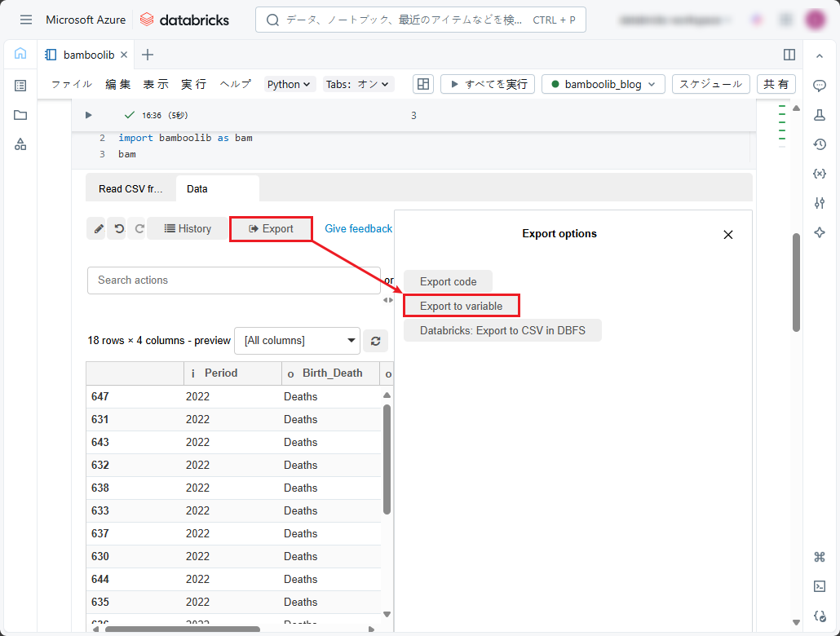Open the catalog icon in left sidebar
The height and width of the screenshot is (636, 840).
pos(20,144)
